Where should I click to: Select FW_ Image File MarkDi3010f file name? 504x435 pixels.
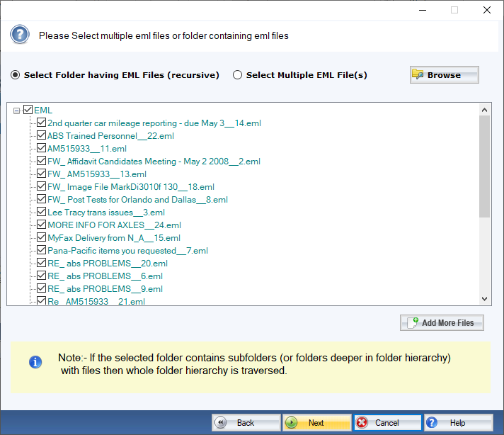(131, 187)
